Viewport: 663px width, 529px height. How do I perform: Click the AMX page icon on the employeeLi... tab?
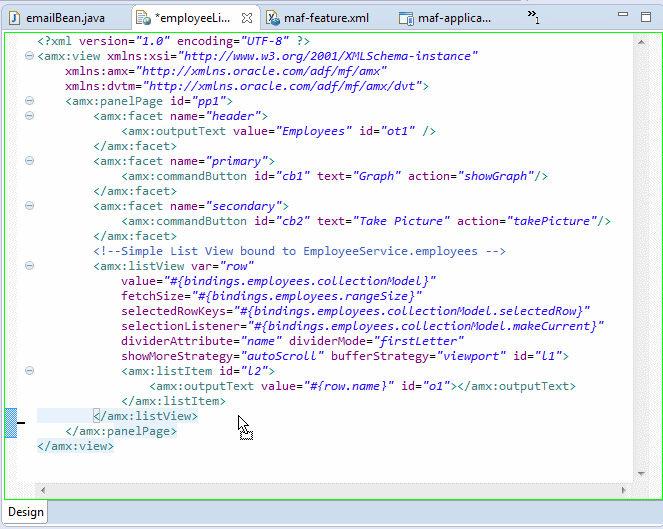tap(143, 18)
